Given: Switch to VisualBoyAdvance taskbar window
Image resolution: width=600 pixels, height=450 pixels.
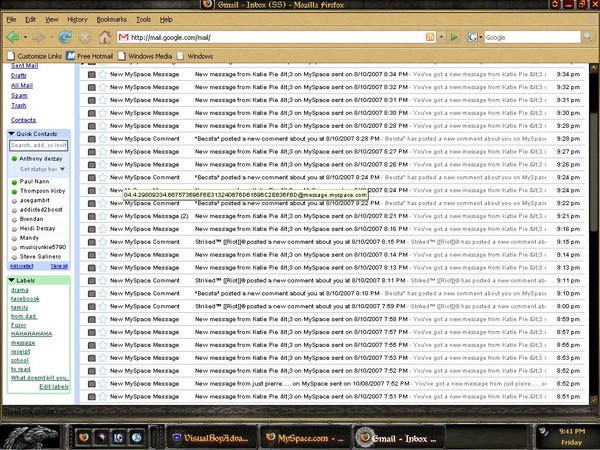Looking at the screenshot, I should coord(211,438).
